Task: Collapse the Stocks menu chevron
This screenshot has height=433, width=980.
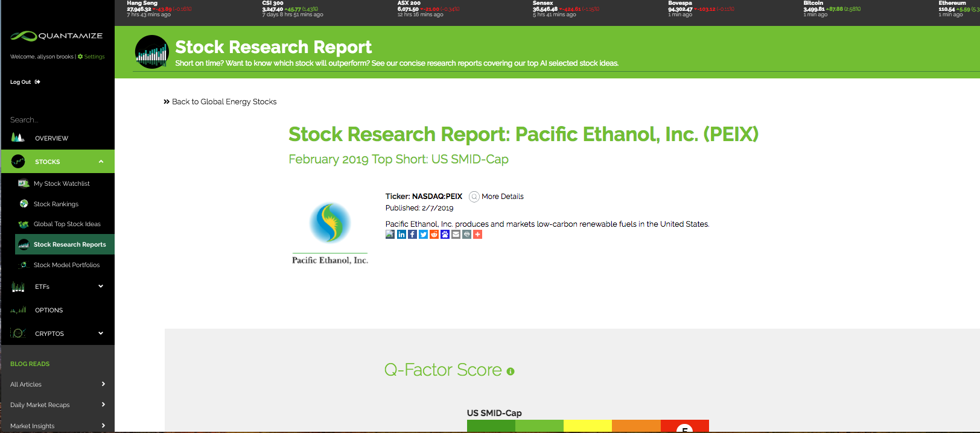Action: [x=101, y=162]
